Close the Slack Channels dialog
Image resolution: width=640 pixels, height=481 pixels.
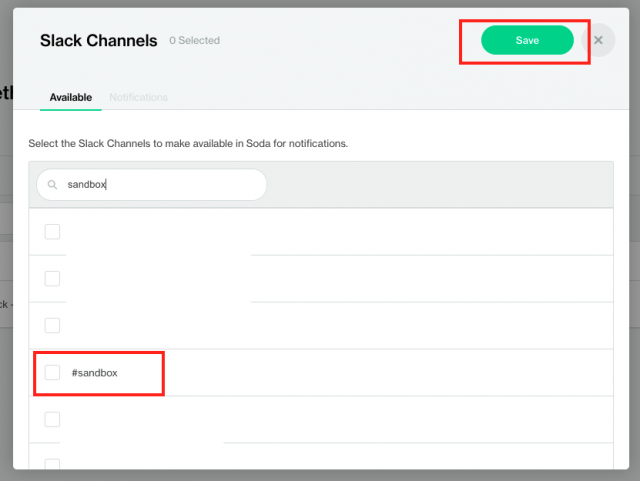click(598, 40)
